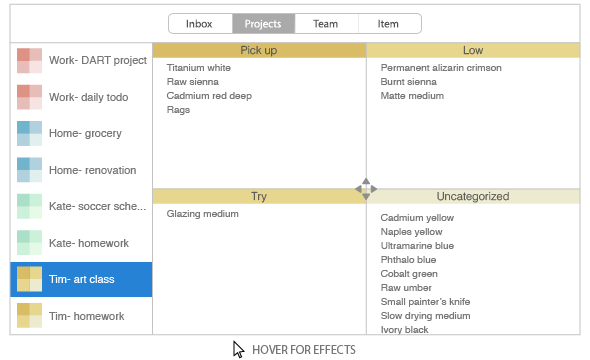The width and height of the screenshot is (590, 360).
Task: Select the Item tab
Action: [389, 24]
